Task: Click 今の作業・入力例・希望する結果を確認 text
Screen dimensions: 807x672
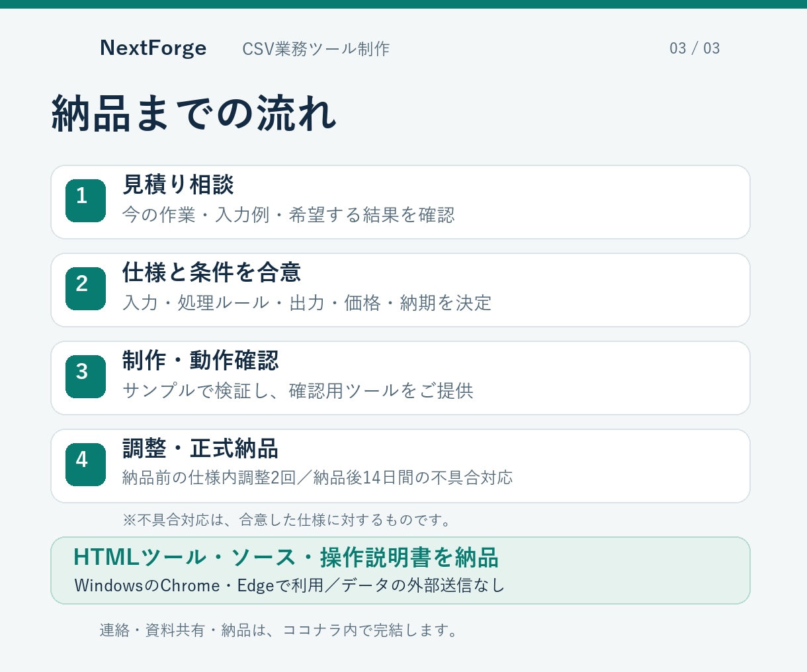Action: point(288,215)
